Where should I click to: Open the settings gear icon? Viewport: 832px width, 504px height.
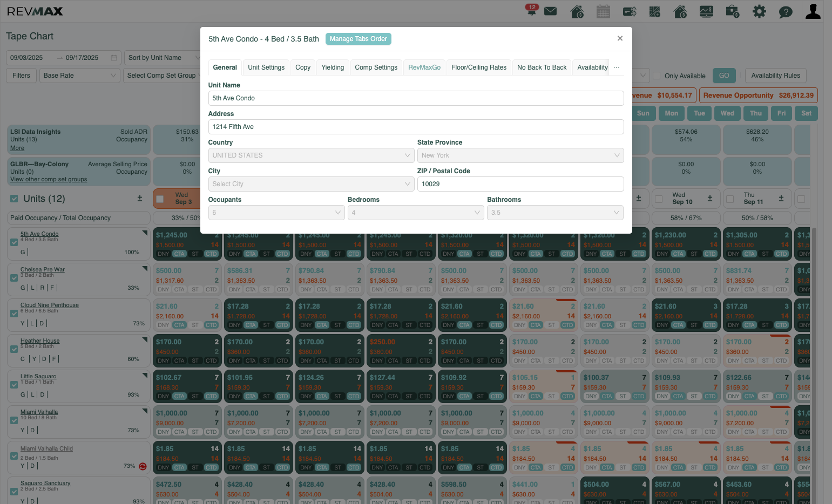coord(759,11)
